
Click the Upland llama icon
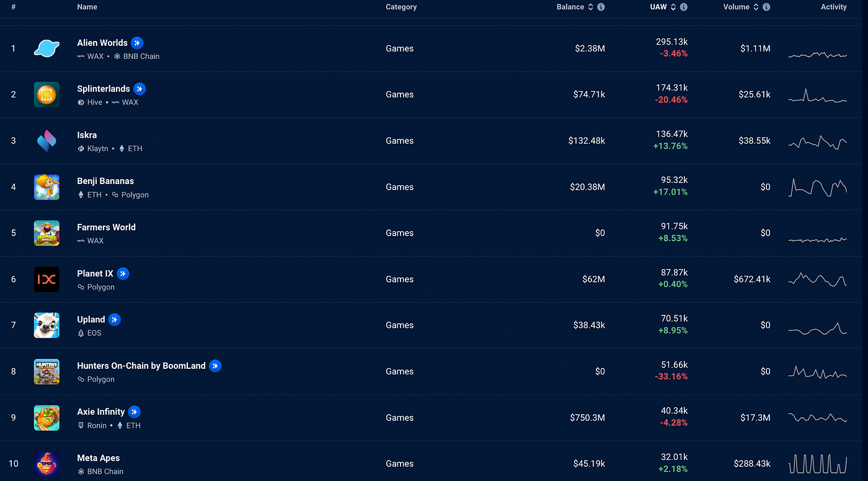[46, 325]
